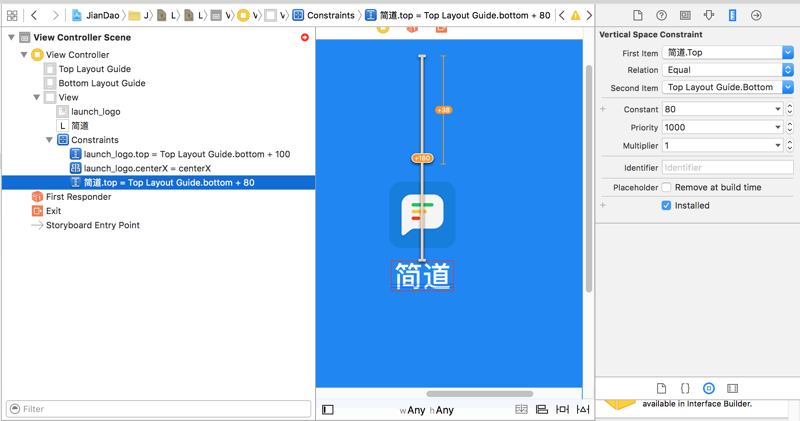
Task: Collapse the Constraints disclosure triangle
Action: [49, 140]
